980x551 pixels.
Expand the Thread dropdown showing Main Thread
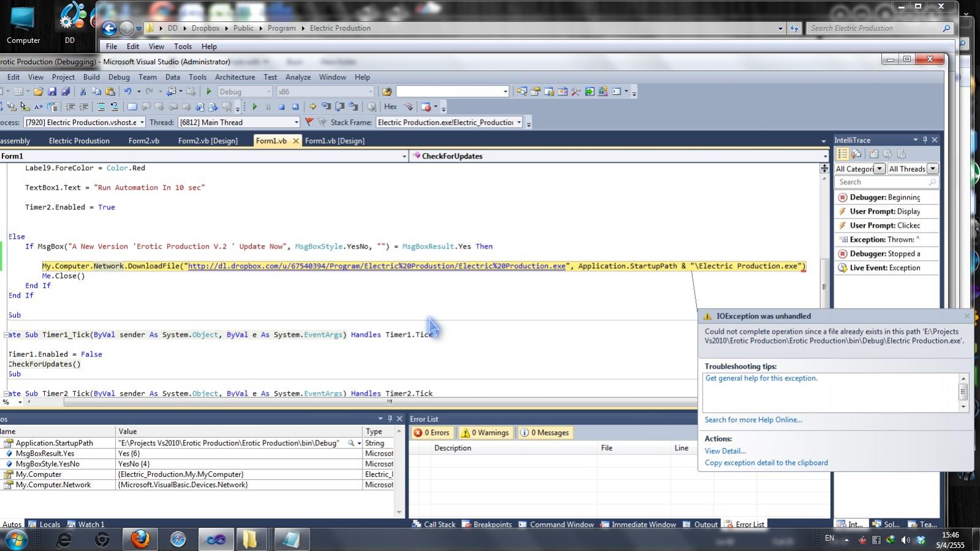[296, 122]
